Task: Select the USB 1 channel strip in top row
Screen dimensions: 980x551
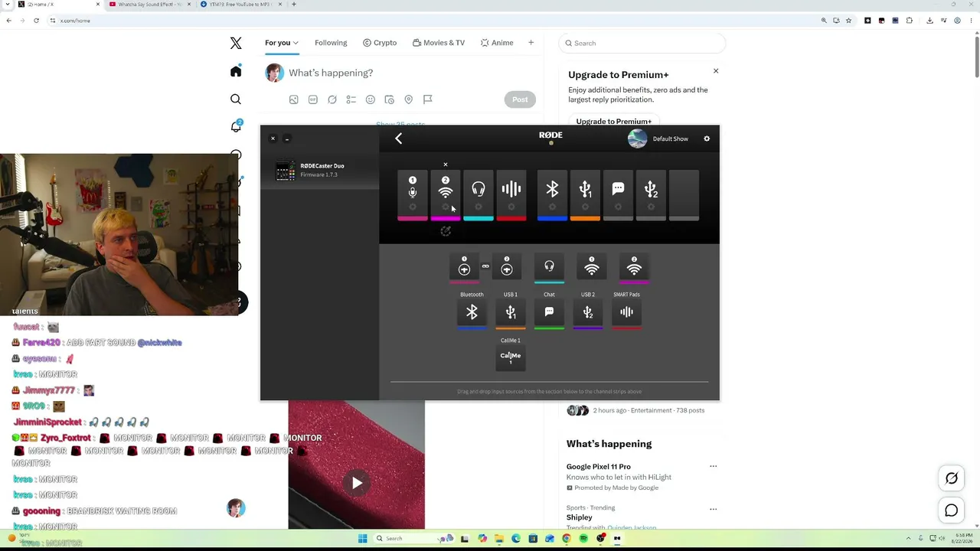Action: coord(585,195)
